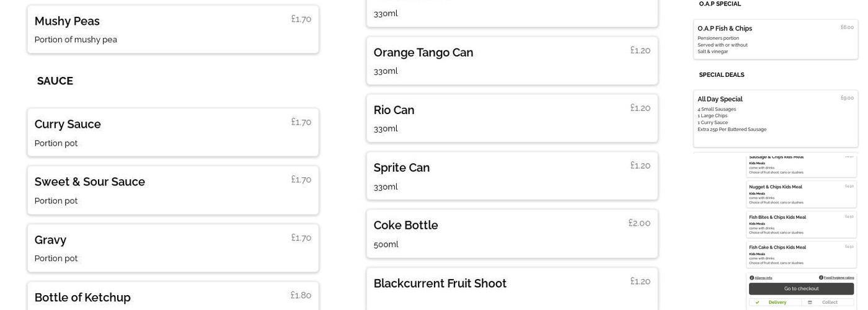Add Sprite Can to the order
This screenshot has width=868, height=310.
click(512, 176)
